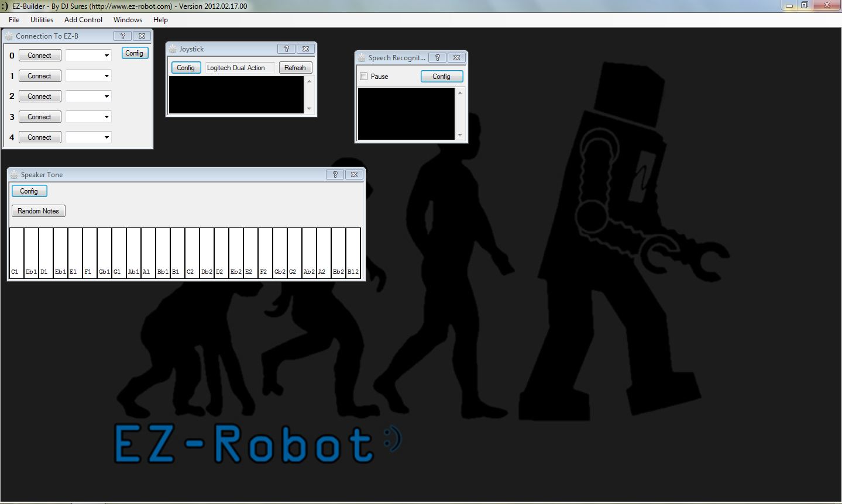Open help for the Joystick panel
Screen dimensions: 842x504
[286, 49]
